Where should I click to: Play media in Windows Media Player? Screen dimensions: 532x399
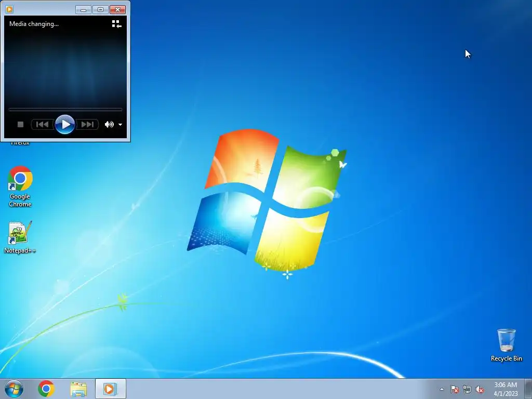point(65,125)
